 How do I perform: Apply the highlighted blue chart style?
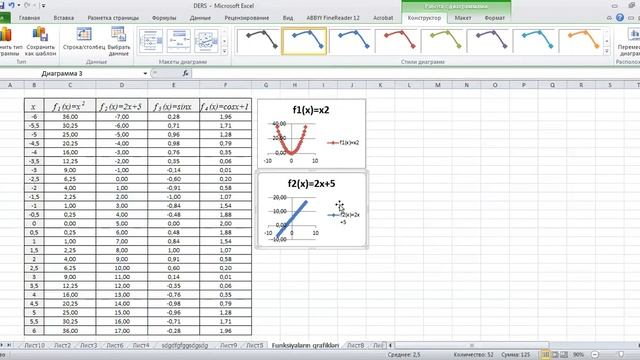point(304,41)
